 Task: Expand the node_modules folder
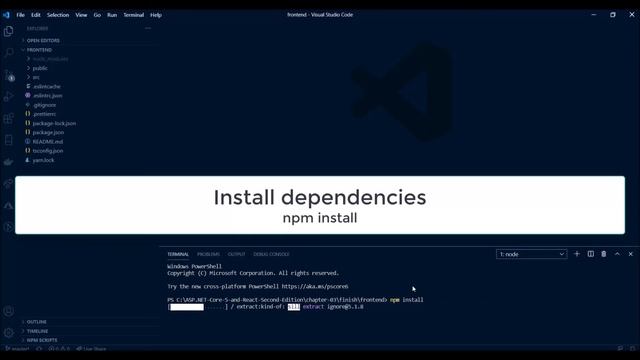(50, 59)
